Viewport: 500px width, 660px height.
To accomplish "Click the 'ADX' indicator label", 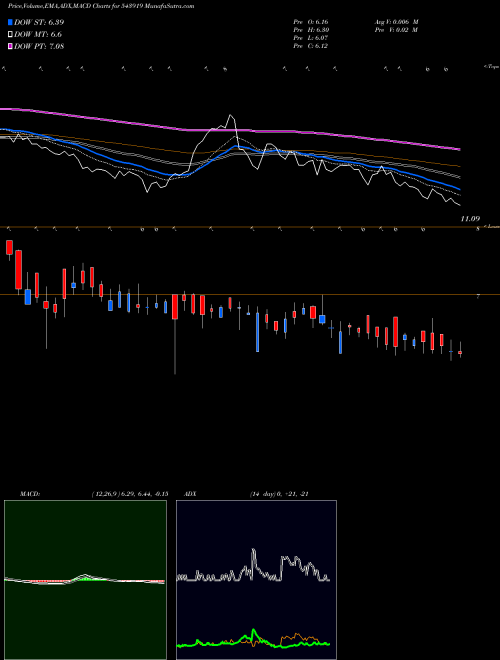I will coord(190,494).
